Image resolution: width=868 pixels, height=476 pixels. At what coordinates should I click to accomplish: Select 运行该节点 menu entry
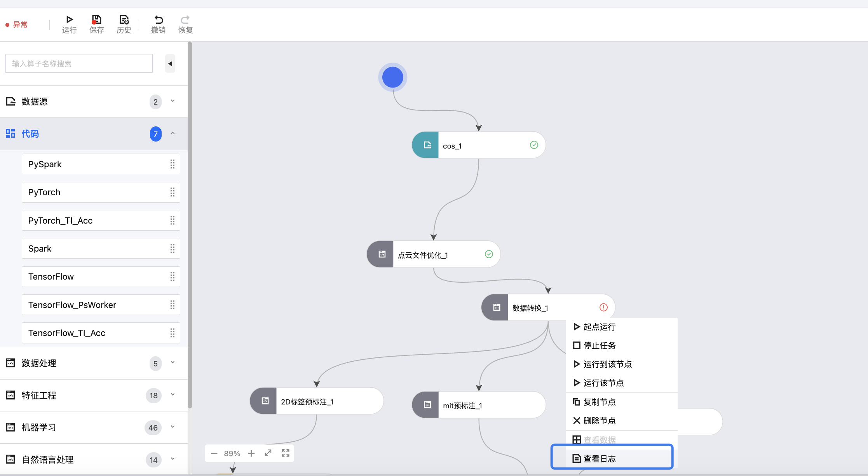click(603, 383)
